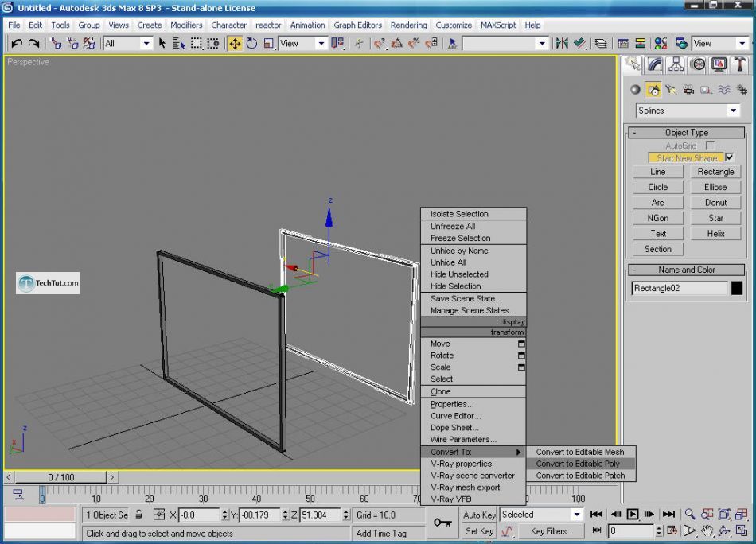Click the Mirror tool icon
756x544 pixels.
pyautogui.click(x=562, y=44)
